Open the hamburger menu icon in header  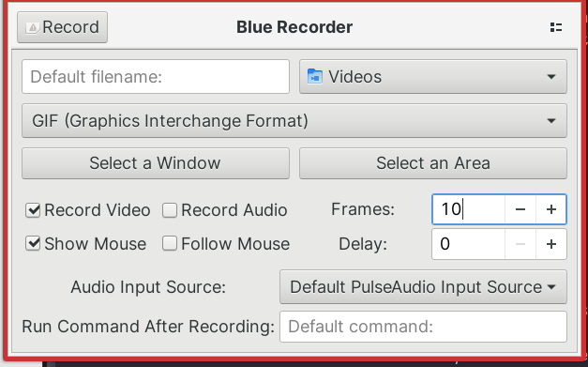click(556, 27)
